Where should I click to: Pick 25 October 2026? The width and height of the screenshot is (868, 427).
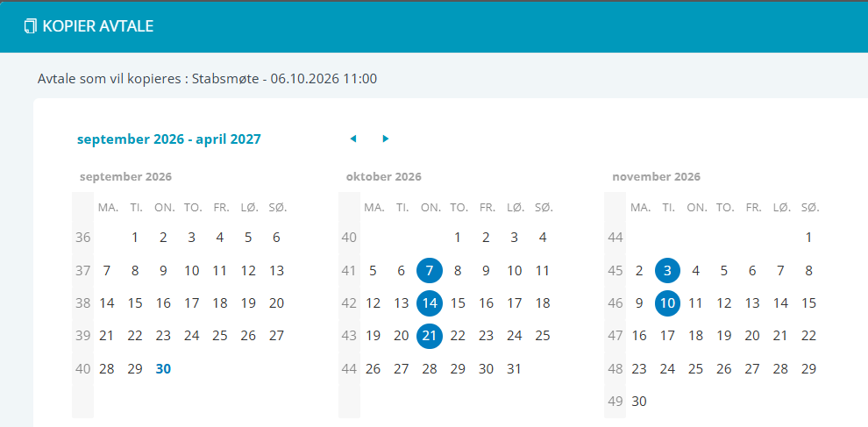543,336
